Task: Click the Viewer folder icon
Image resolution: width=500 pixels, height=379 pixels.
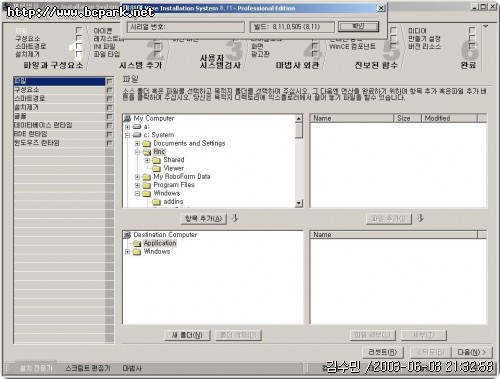Action: (157, 169)
